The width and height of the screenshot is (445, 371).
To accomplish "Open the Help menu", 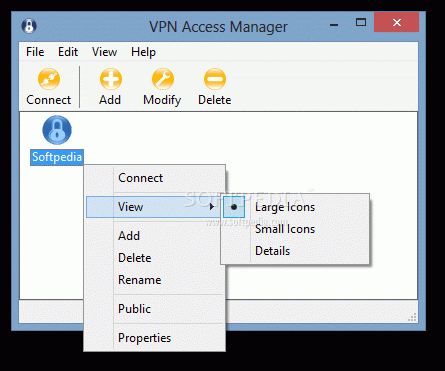I will (143, 52).
